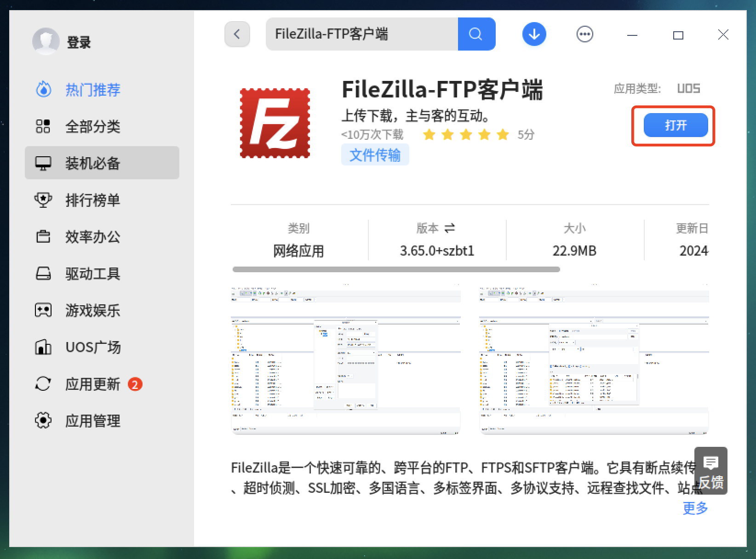
Task: Open 游戏娱乐 category
Action: tap(102, 310)
